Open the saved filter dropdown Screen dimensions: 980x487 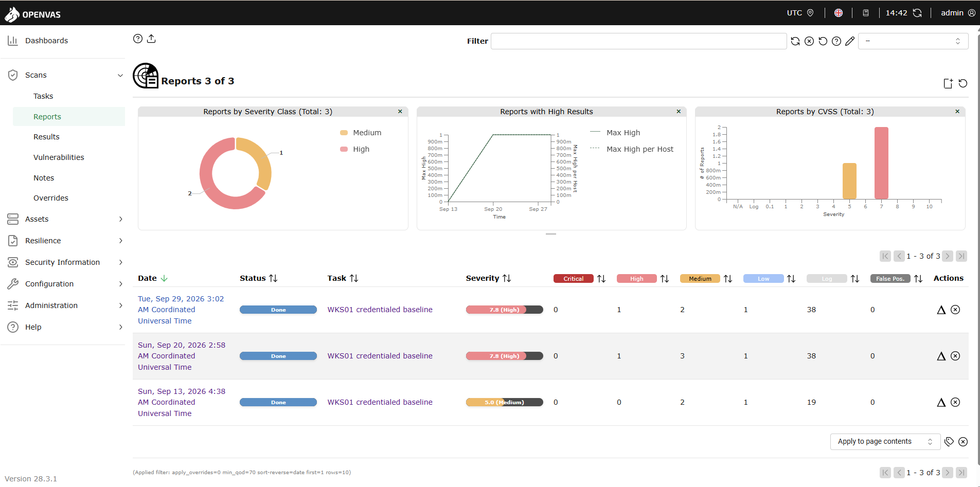(x=913, y=41)
